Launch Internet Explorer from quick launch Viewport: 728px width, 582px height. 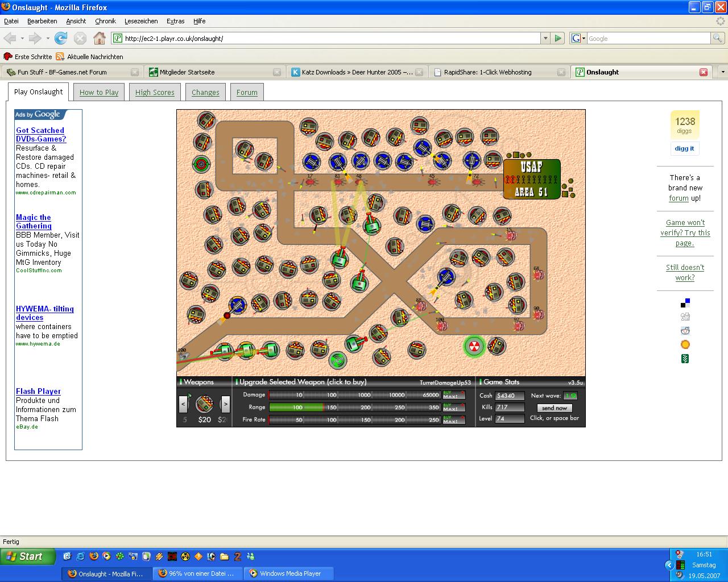coord(80,556)
